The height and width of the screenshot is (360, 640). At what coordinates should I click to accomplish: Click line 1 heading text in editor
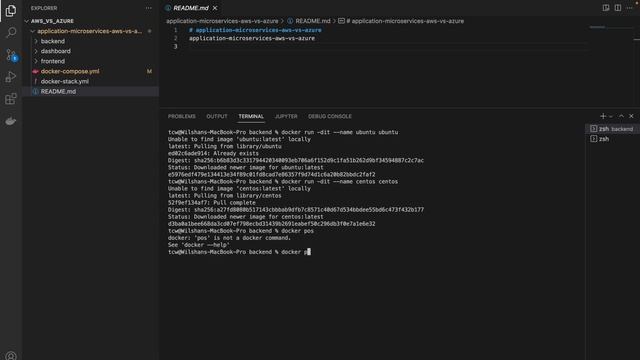tap(255, 30)
